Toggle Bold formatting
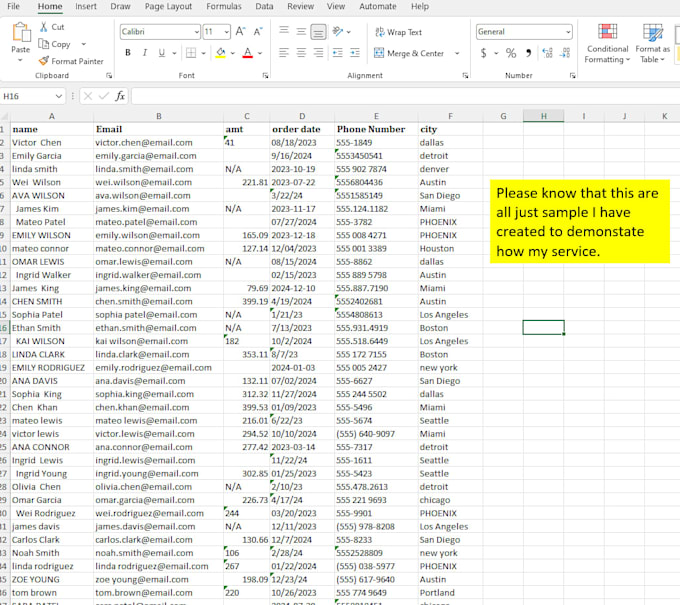Image resolution: width=680 pixels, height=605 pixels. pos(128,53)
